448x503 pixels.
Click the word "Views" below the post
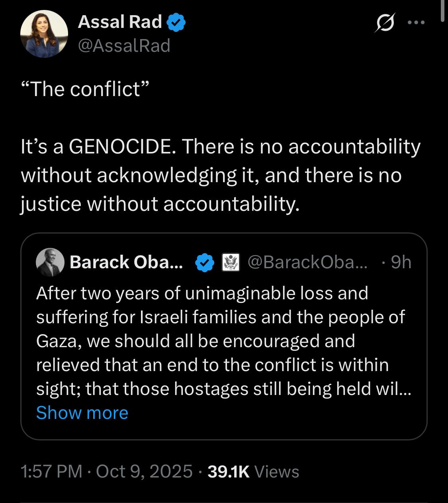click(276, 472)
